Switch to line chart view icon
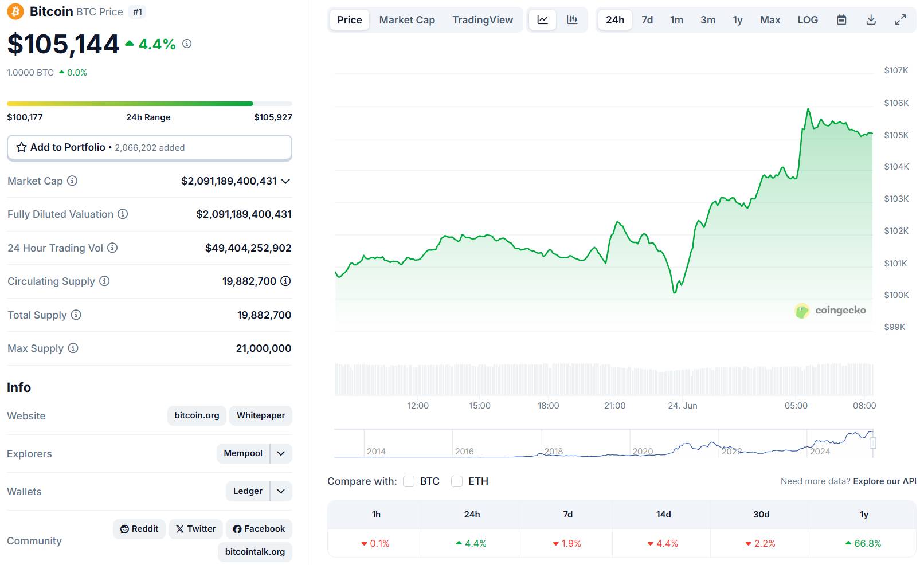Screen dimensions: 924x565 [542, 20]
